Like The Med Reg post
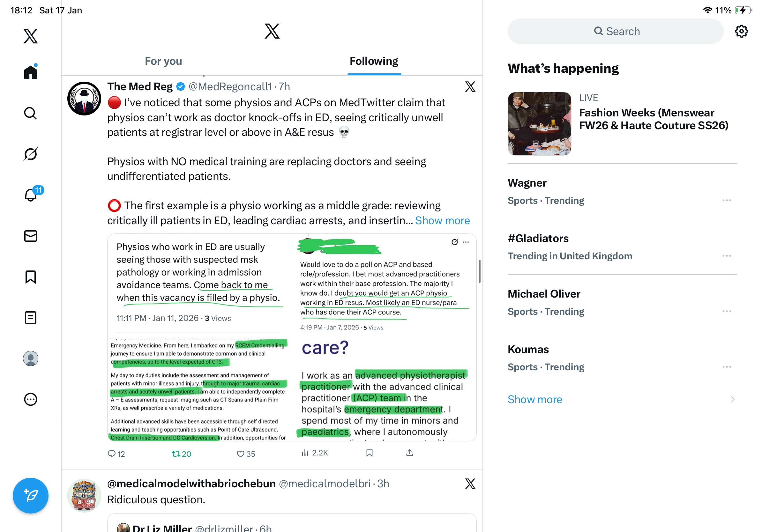Screen dimensions: 762x532 click(x=246, y=454)
